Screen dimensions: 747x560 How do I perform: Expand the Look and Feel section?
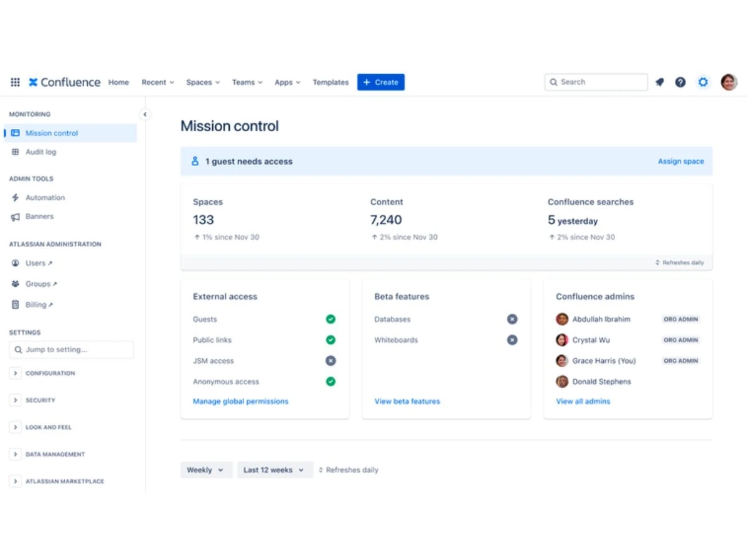pos(16,427)
